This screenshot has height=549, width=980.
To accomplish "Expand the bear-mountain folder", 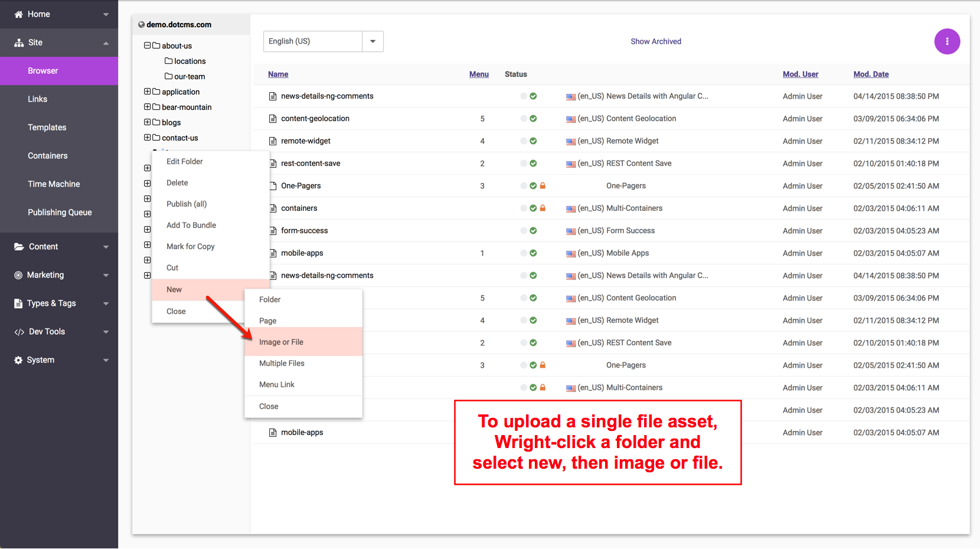I will point(148,107).
